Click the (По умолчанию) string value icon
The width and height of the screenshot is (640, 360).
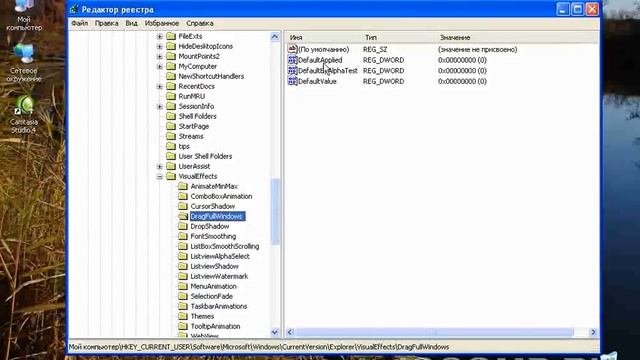pos(292,49)
